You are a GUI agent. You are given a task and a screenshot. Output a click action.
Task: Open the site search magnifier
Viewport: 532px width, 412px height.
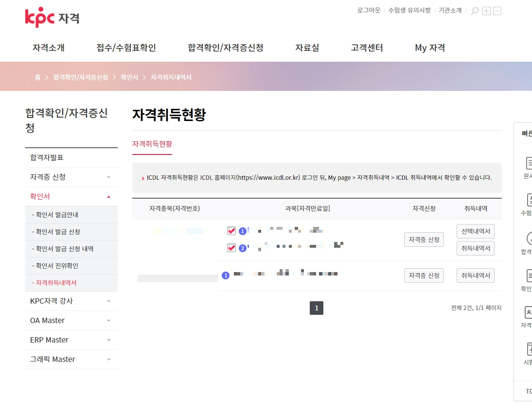(474, 10)
